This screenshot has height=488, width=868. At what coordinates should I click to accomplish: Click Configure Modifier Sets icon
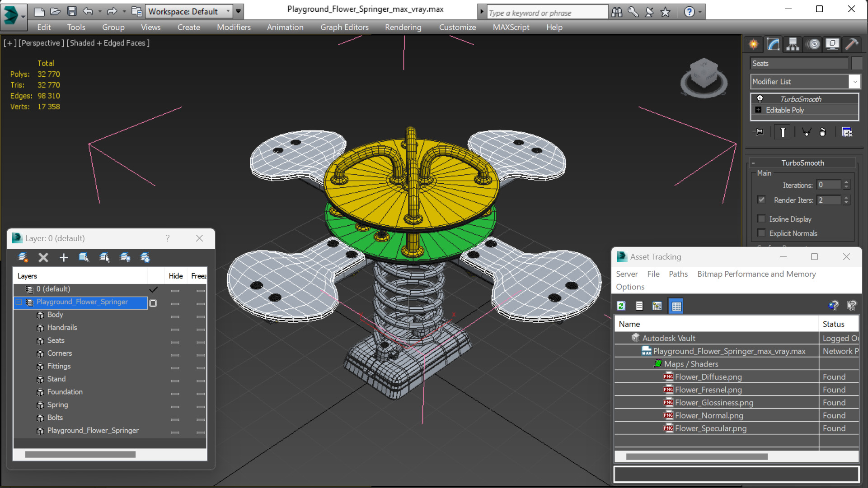point(847,132)
